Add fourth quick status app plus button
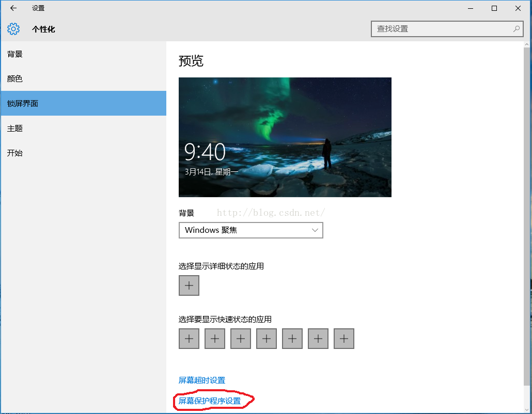532x414 pixels. [267, 339]
